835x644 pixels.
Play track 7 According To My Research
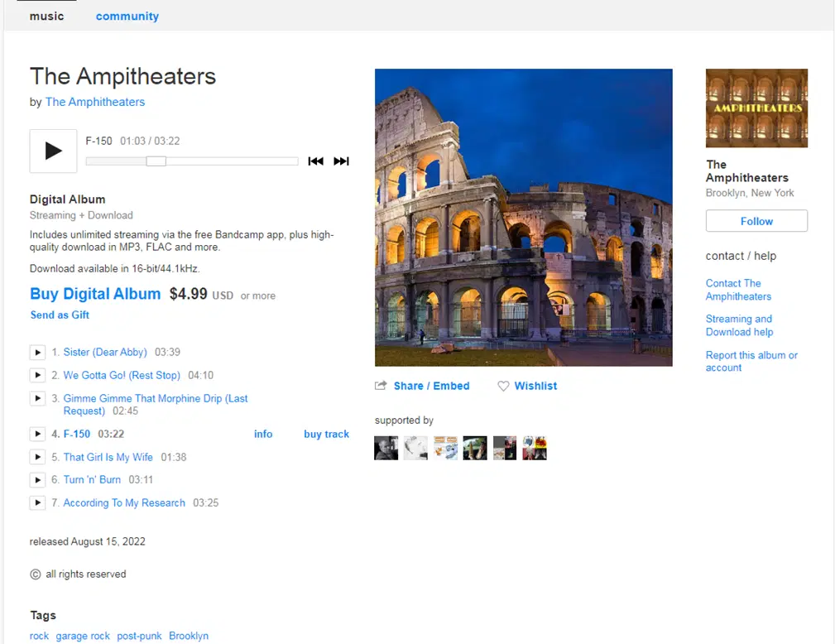pos(37,502)
